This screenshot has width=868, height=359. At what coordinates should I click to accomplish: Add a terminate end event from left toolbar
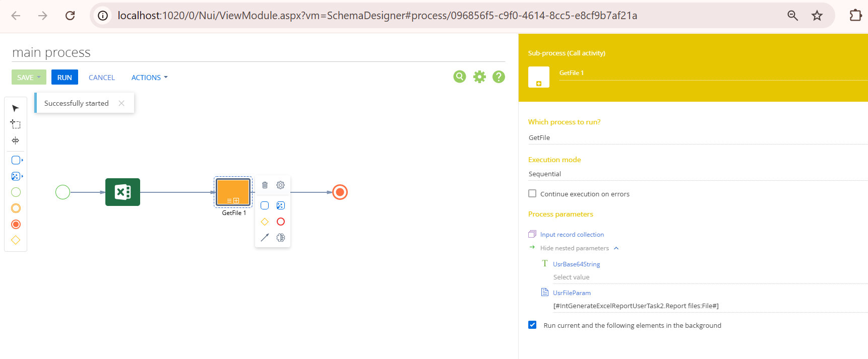16,225
